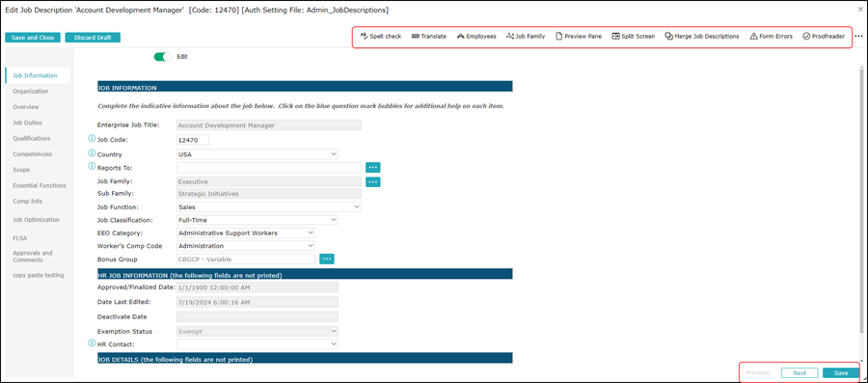Go to the Qualifications section
Image resolution: width=868 pixels, height=383 pixels.
(32, 138)
